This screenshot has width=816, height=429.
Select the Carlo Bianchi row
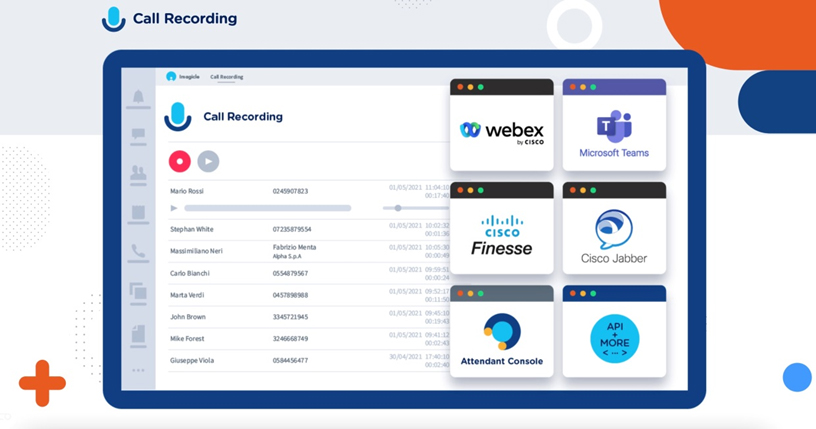(x=309, y=273)
